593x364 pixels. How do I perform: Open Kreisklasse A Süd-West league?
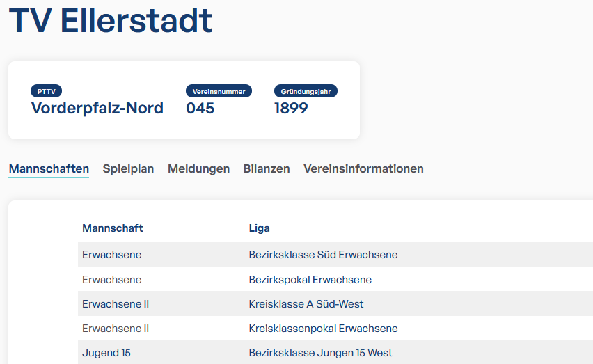point(306,304)
